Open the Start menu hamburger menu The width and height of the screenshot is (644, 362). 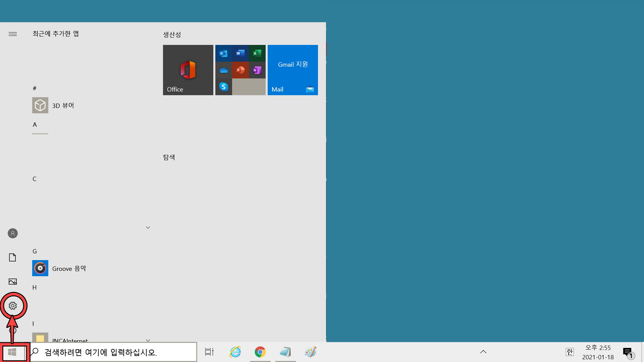click(13, 34)
